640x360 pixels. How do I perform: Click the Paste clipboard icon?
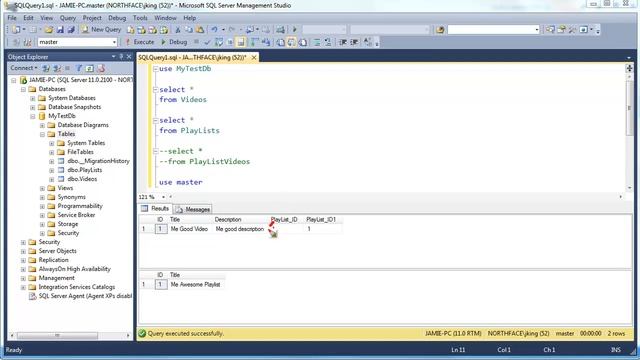[200, 30]
